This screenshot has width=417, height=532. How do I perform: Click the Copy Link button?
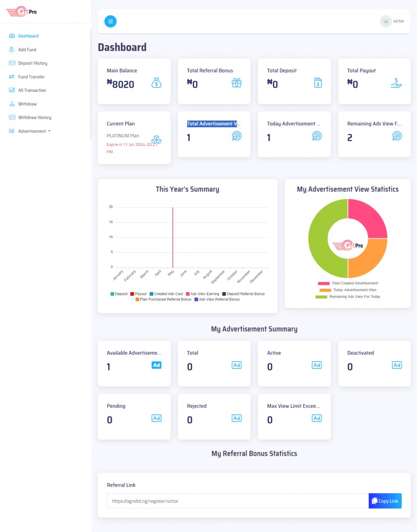point(385,501)
